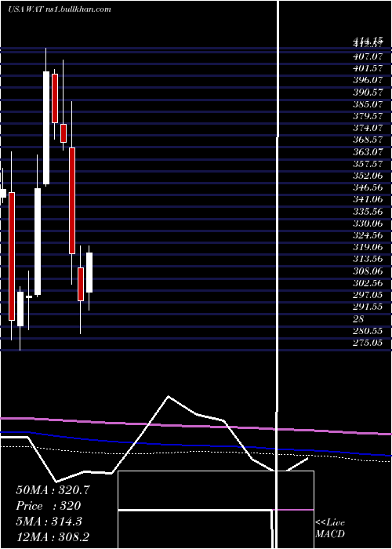Click the 385.07 axis value
The image size is (392, 549).
tap(368, 104)
